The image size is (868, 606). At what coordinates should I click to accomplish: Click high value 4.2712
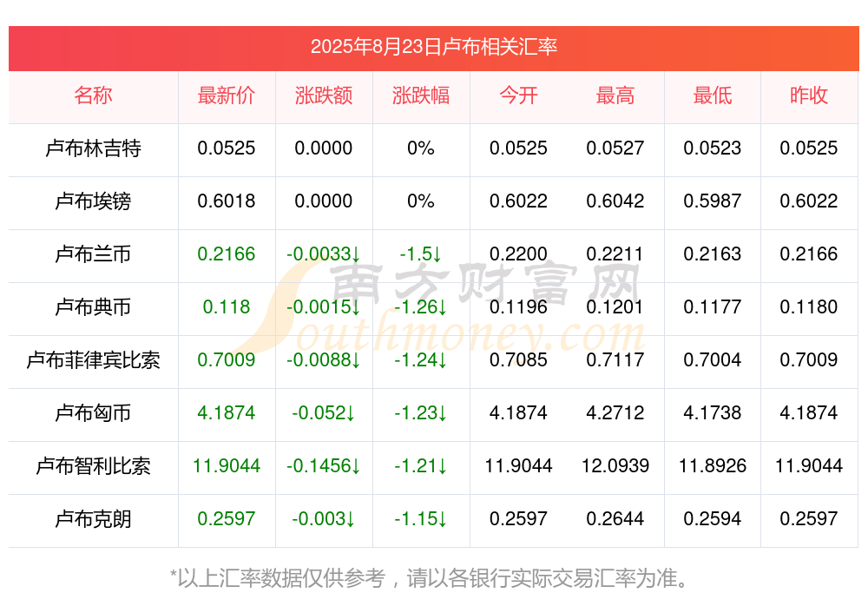tap(615, 412)
